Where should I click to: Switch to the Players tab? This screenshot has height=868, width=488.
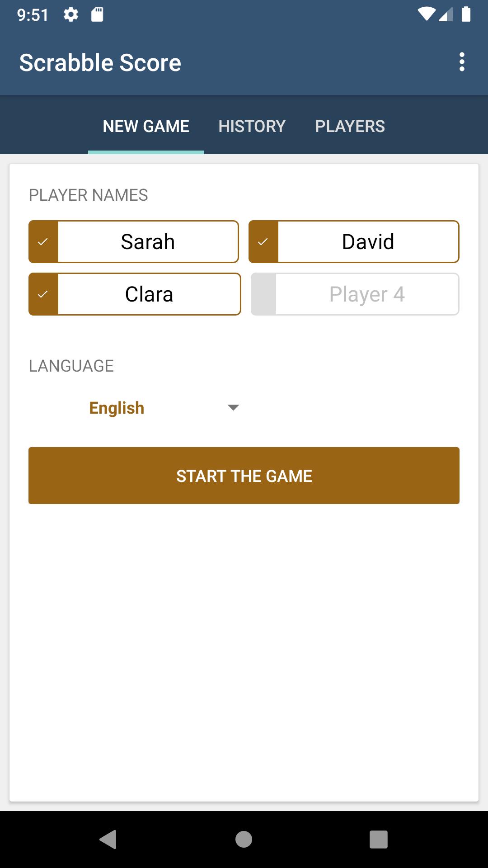(x=350, y=126)
